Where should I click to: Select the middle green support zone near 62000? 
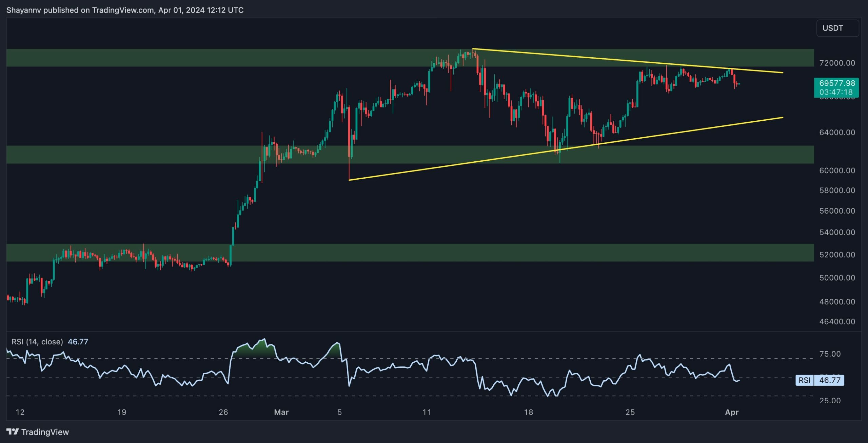pos(136,155)
